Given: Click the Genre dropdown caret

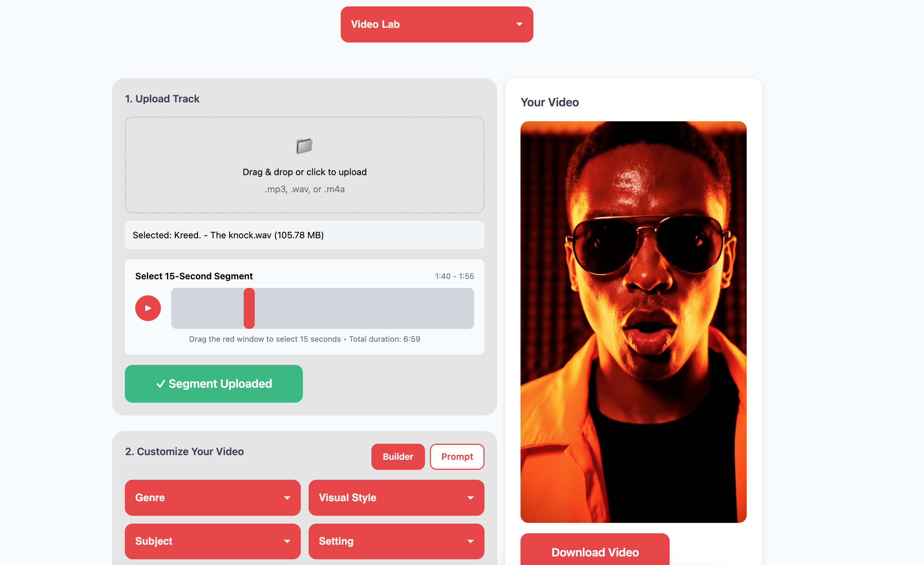Looking at the screenshot, I should 287,498.
